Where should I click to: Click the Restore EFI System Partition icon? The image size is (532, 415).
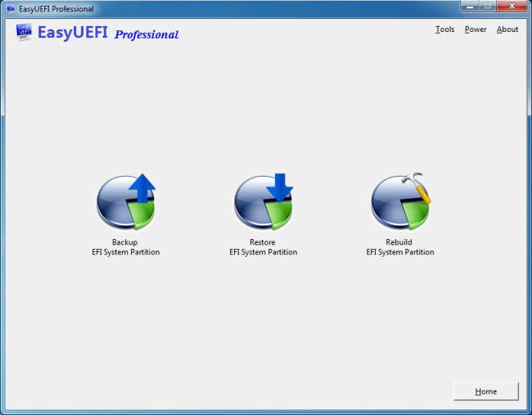click(264, 201)
